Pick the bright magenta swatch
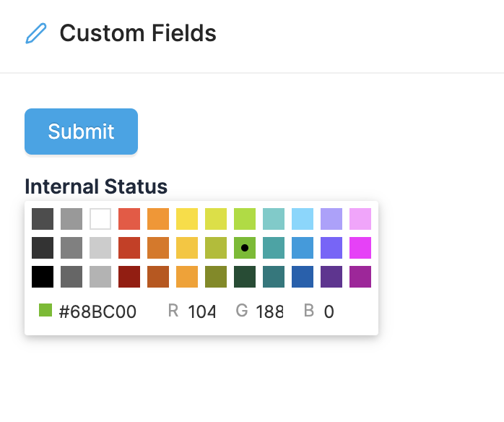 click(x=360, y=248)
